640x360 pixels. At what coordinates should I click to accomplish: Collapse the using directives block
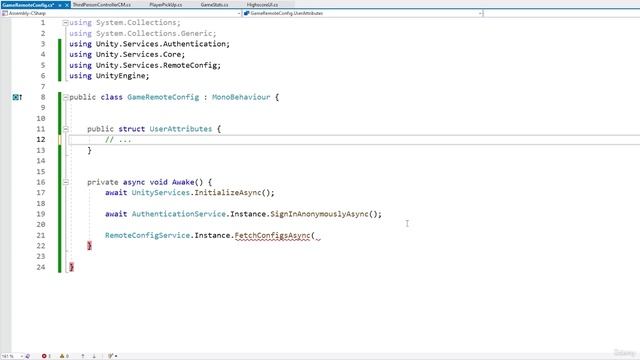click(65, 23)
